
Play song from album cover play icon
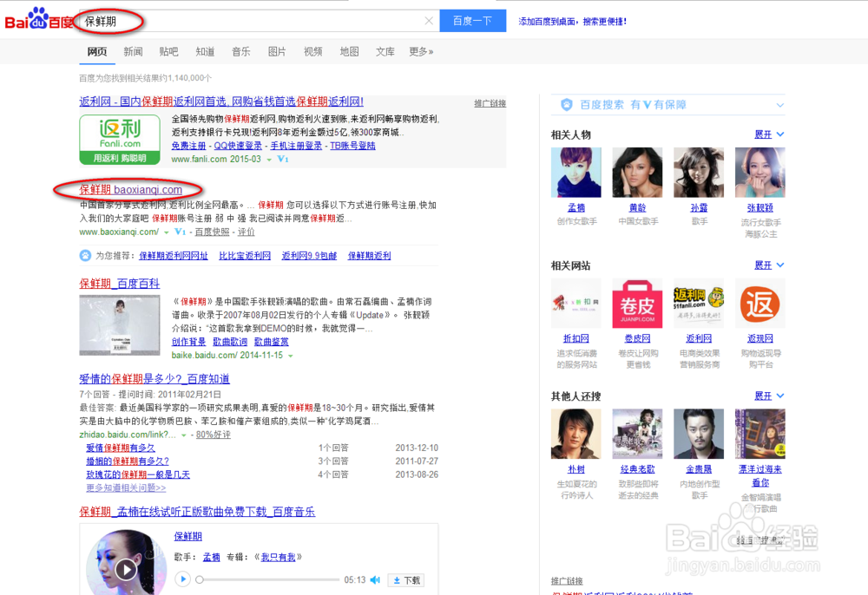pos(126,570)
